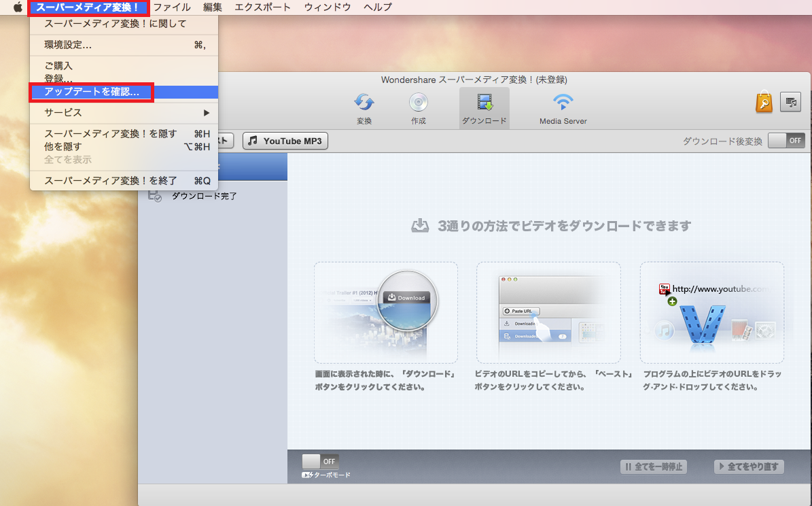Select 他を隠す in the app menu
The image size is (812, 506).
coord(124,147)
